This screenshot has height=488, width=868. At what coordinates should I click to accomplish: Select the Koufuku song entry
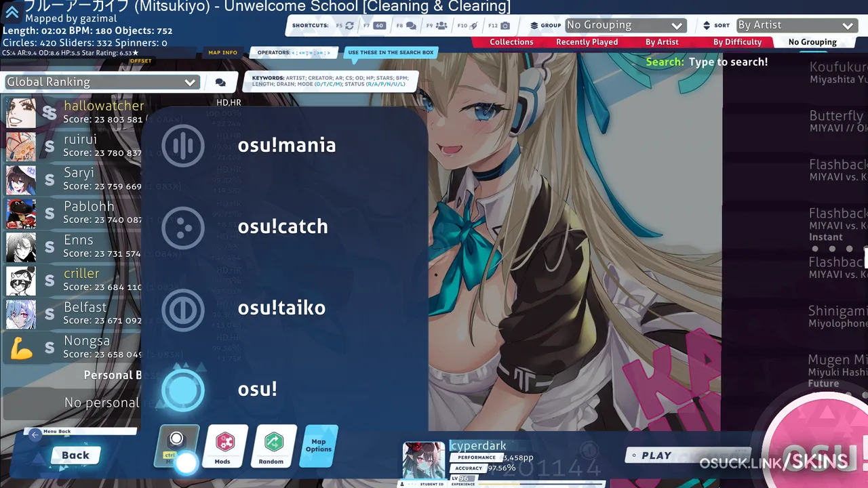pos(838,73)
